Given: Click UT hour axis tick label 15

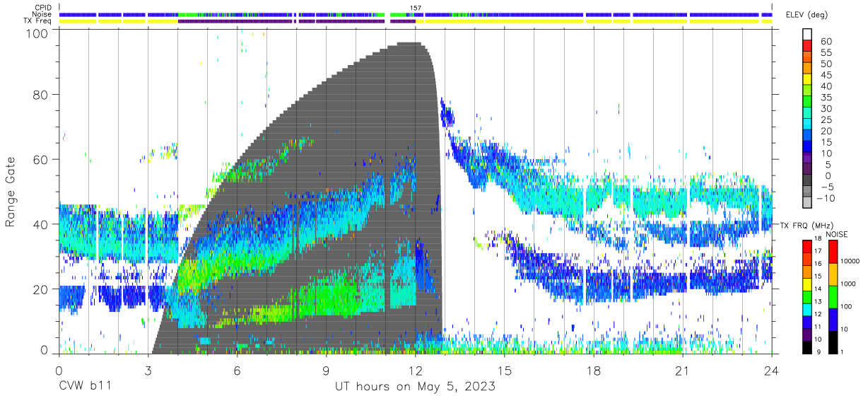Looking at the screenshot, I should tap(505, 370).
